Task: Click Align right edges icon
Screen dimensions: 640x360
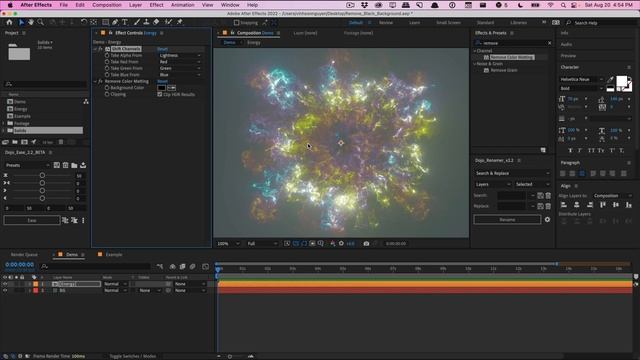Action: 590,205
